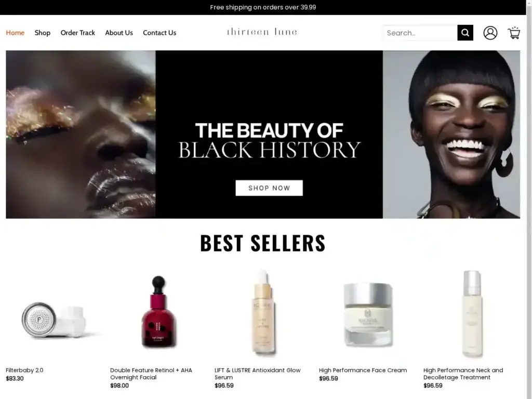Select the High Performance Face Cream jar image
Viewport: 532px width, 399px height.
tap(367, 314)
